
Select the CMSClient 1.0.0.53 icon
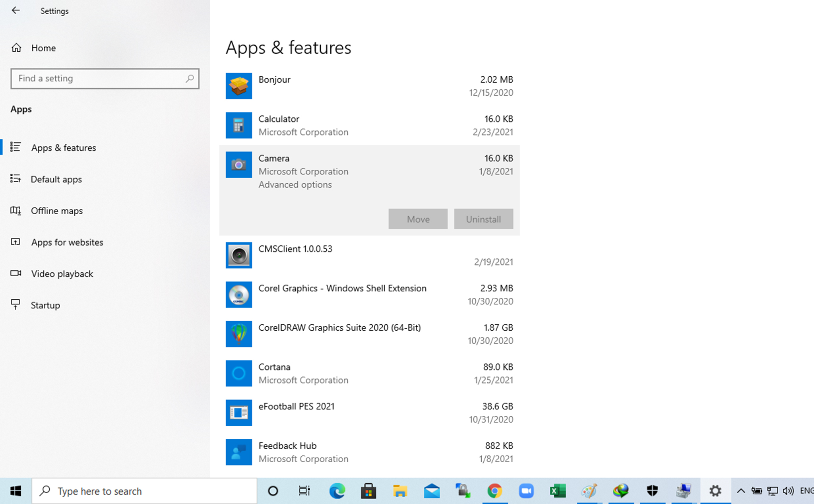tap(238, 255)
